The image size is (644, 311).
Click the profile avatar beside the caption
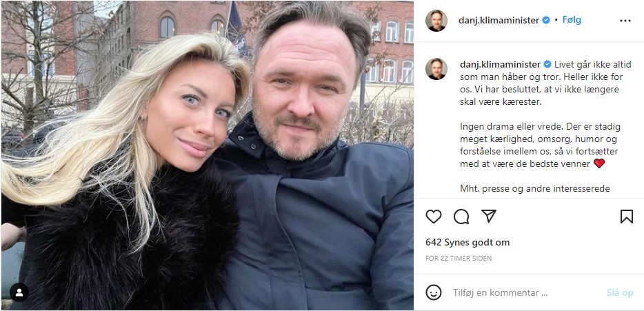pos(436,68)
